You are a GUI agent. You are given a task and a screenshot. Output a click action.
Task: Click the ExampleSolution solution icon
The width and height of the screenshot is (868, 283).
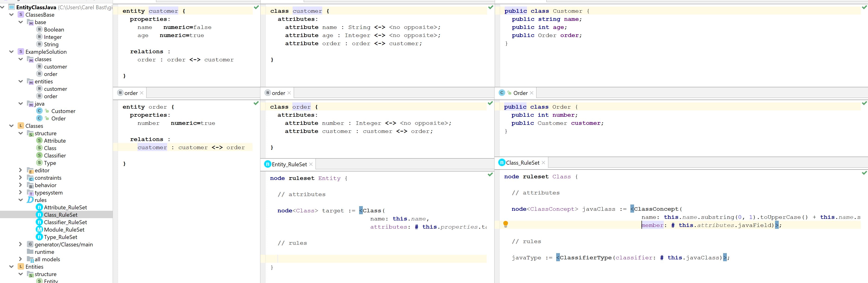21,52
